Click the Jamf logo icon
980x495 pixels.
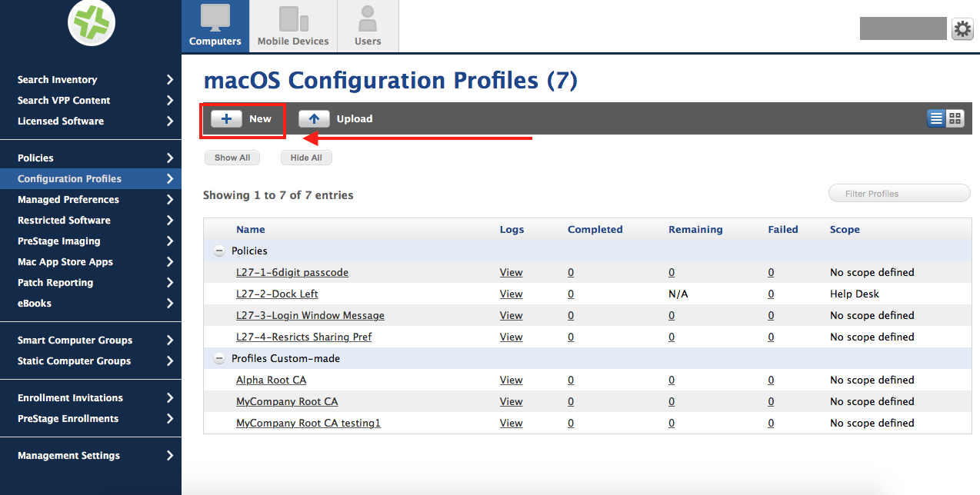(92, 22)
